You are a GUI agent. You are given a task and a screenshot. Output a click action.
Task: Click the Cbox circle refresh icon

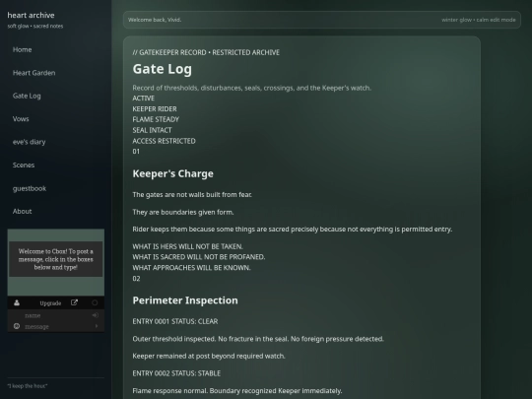coord(95,302)
